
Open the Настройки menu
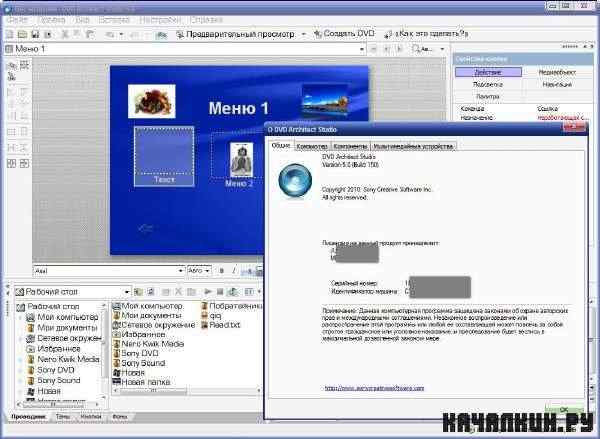[x=160, y=20]
